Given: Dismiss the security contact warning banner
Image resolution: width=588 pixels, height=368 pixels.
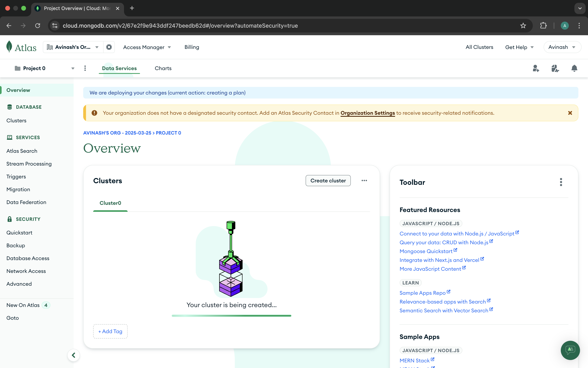Looking at the screenshot, I should [x=570, y=113].
